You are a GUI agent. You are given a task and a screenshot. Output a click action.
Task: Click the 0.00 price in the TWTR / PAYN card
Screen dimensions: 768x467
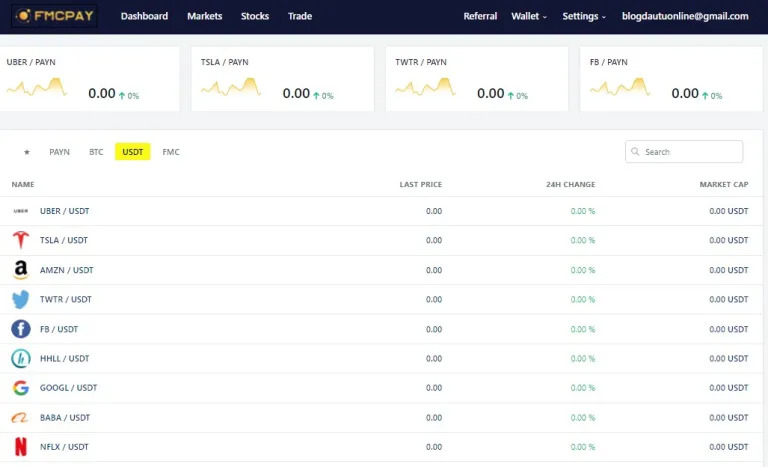pyautogui.click(x=491, y=93)
